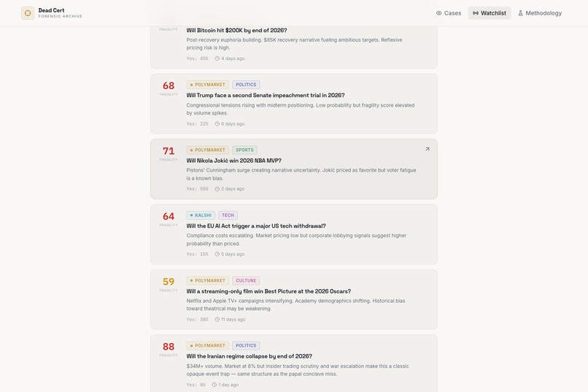Click Polymarket tag on Jokić MVP card
This screenshot has width=588, height=392.
pos(208,150)
